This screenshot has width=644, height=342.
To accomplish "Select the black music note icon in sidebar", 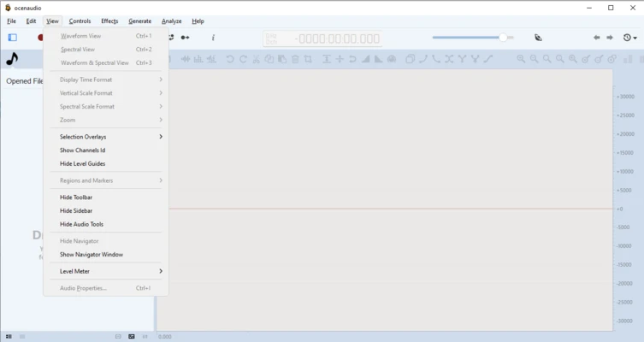I will point(12,59).
